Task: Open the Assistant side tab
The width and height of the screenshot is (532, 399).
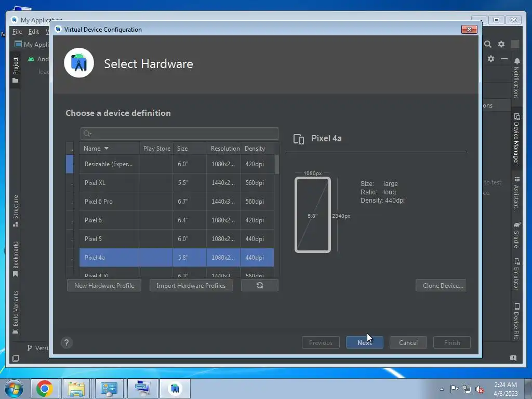Action: point(516,193)
